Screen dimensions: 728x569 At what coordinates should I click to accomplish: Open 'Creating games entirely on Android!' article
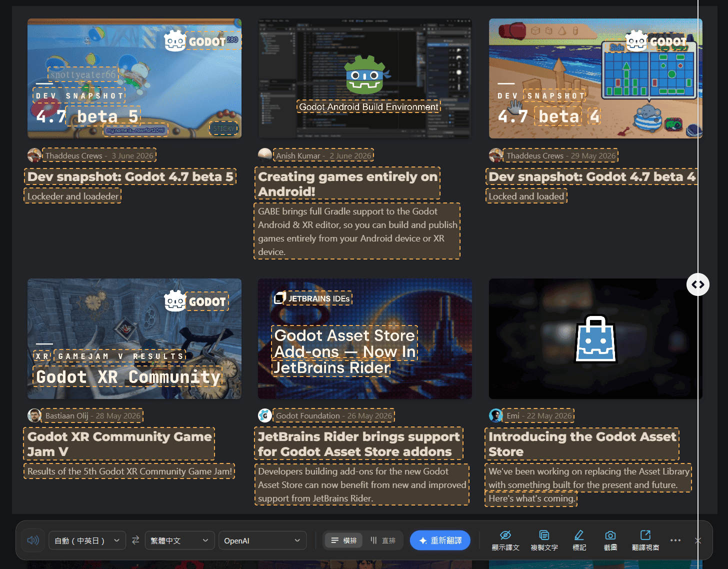[347, 183]
